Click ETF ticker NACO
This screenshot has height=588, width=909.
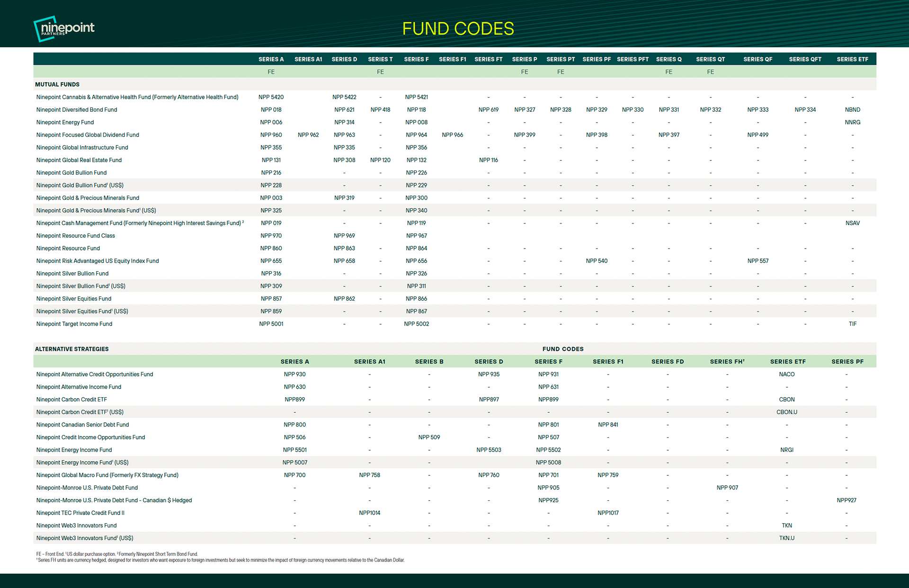pyautogui.click(x=786, y=374)
